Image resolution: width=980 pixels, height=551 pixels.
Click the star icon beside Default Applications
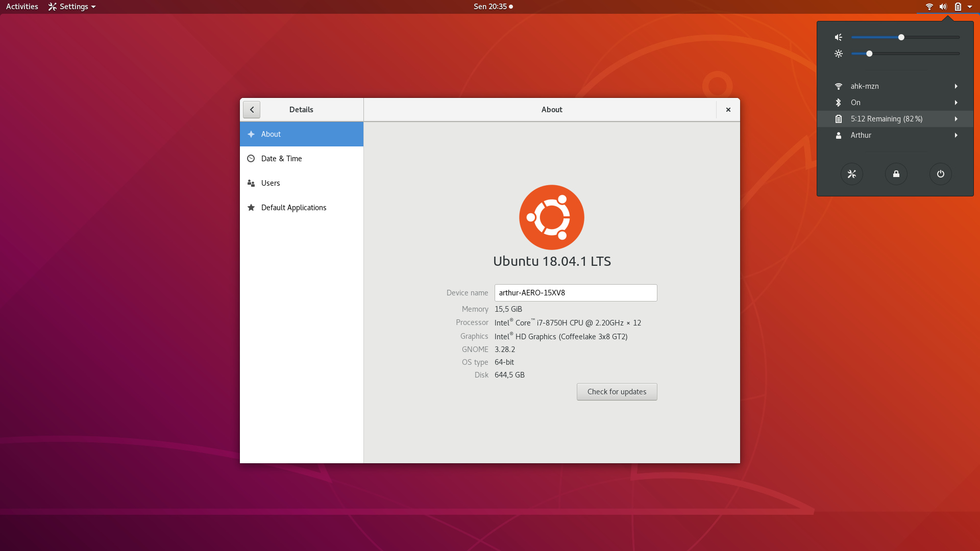click(251, 208)
